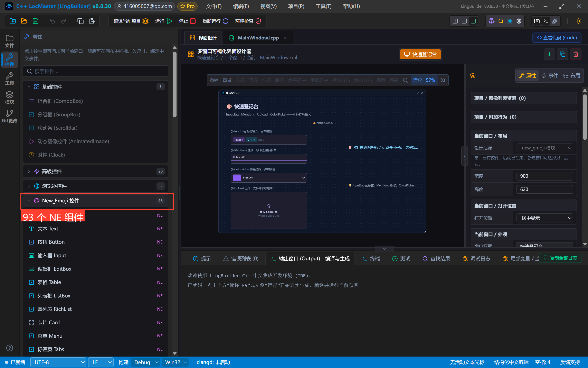
Task: Open the bug debug icon in toolbar
Action: pos(491,21)
